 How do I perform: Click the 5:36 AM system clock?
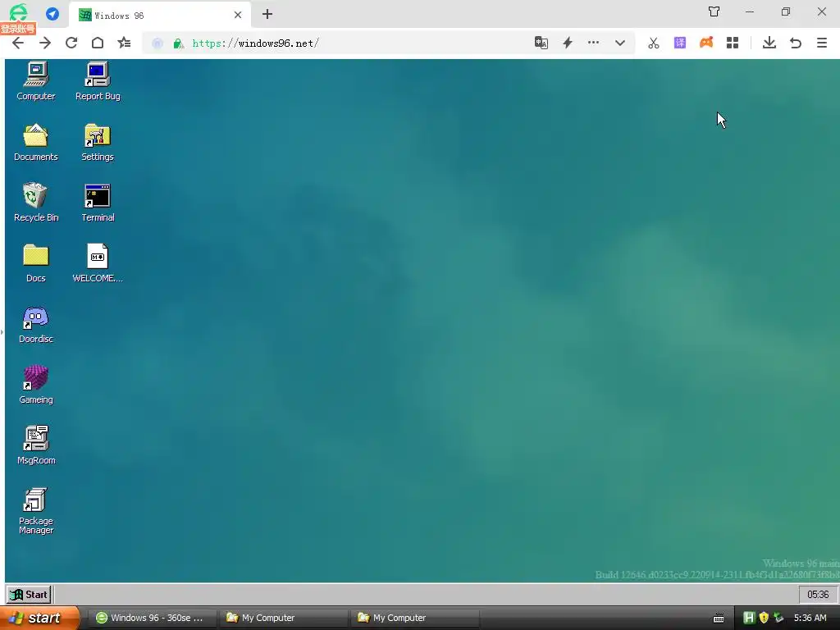(810, 618)
